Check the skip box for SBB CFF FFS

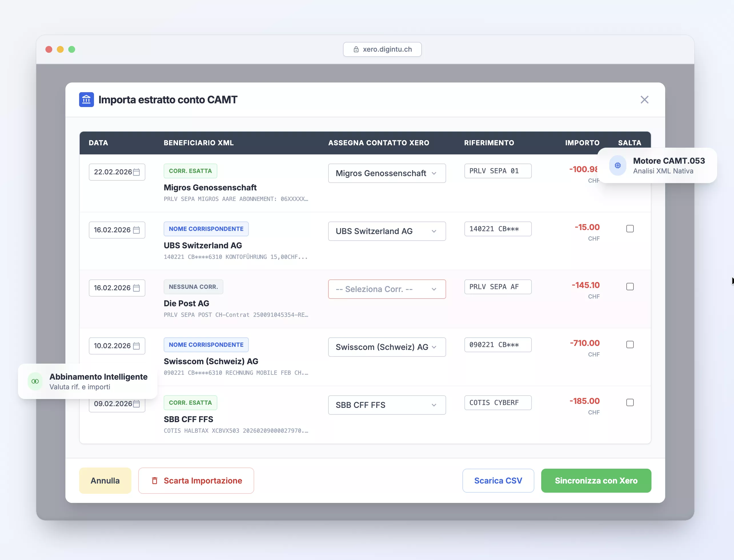pyautogui.click(x=630, y=403)
